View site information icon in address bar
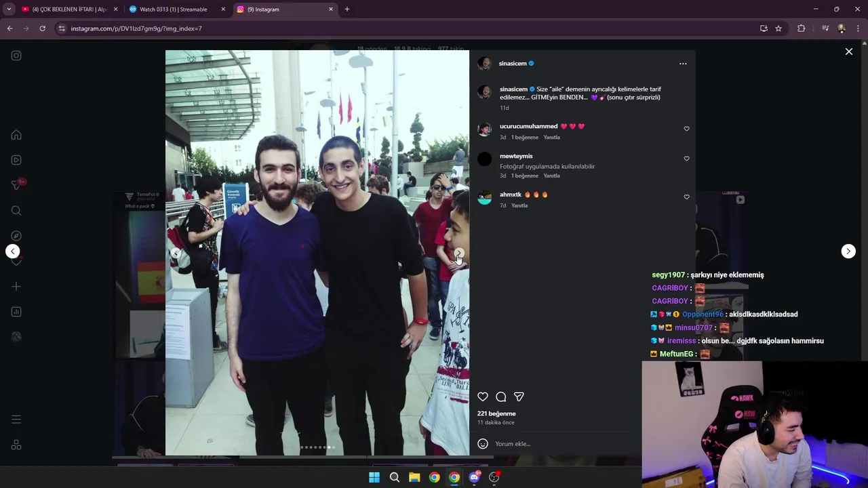868x488 pixels. click(x=62, y=28)
